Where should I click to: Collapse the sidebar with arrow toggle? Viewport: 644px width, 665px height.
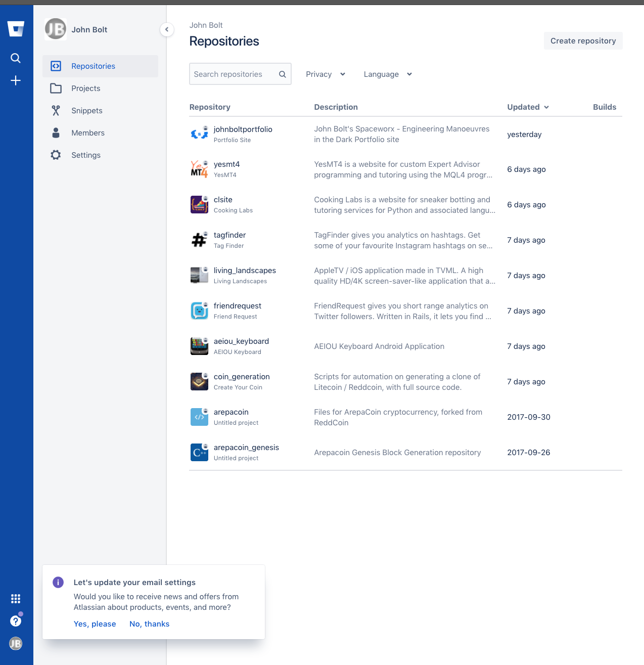[167, 30]
